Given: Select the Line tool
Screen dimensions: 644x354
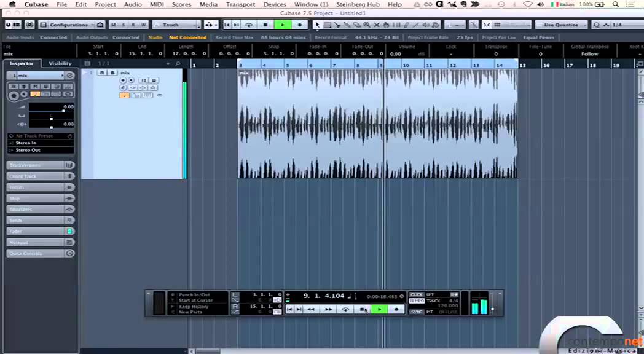Looking at the screenshot, I should pyautogui.click(x=416, y=25).
